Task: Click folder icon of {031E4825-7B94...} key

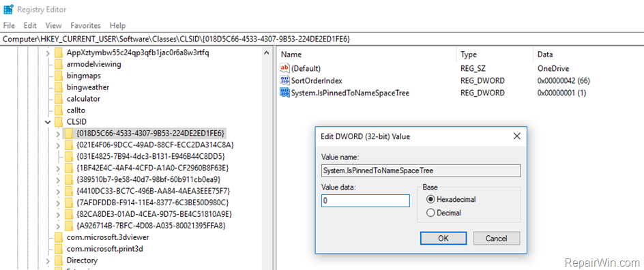Action: [x=69, y=156]
